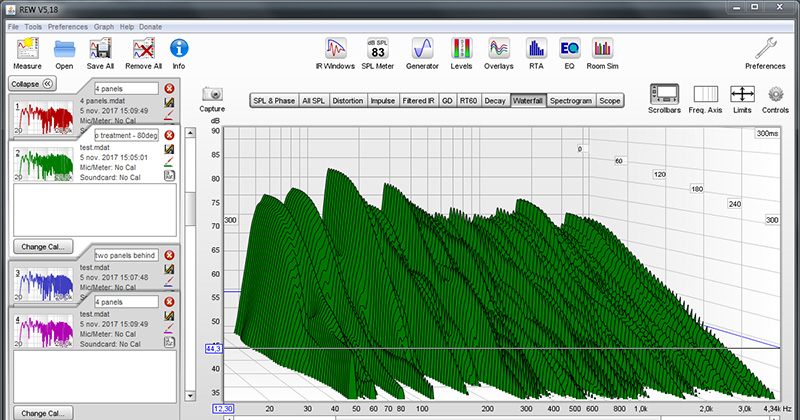Click the Measure toolbar icon
Viewport: 800px width, 420px height.
pos(27,50)
